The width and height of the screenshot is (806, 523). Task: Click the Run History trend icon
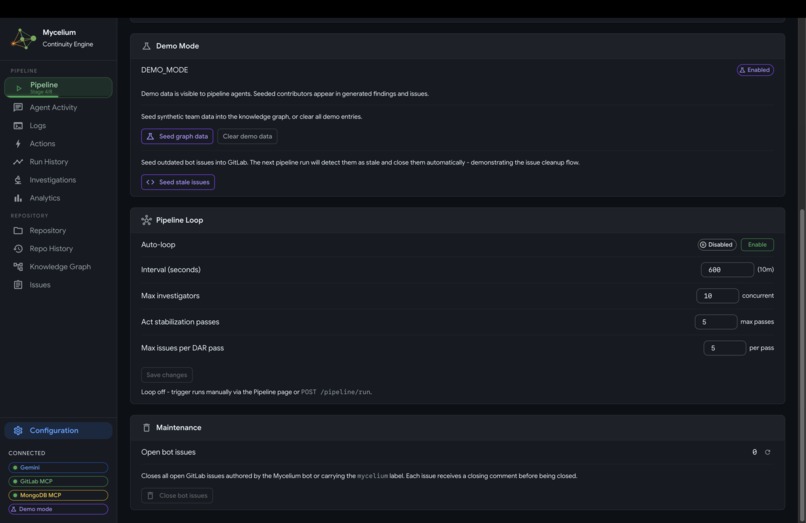coord(18,161)
